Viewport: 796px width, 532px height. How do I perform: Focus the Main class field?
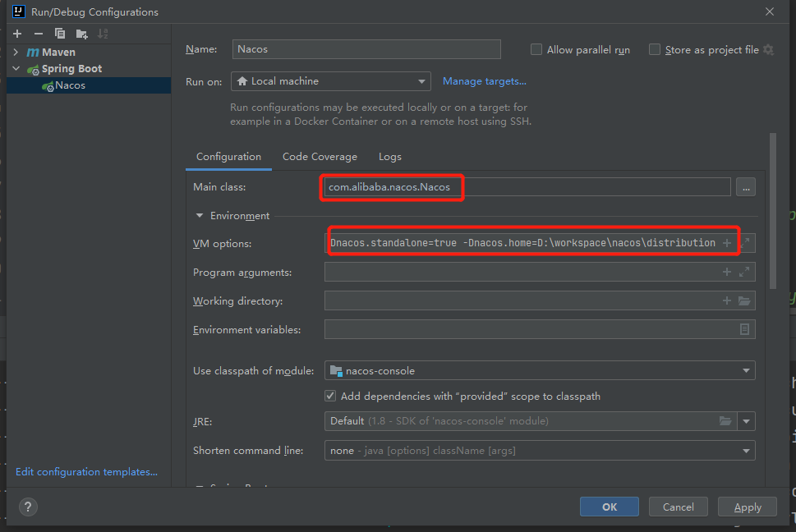click(527, 187)
